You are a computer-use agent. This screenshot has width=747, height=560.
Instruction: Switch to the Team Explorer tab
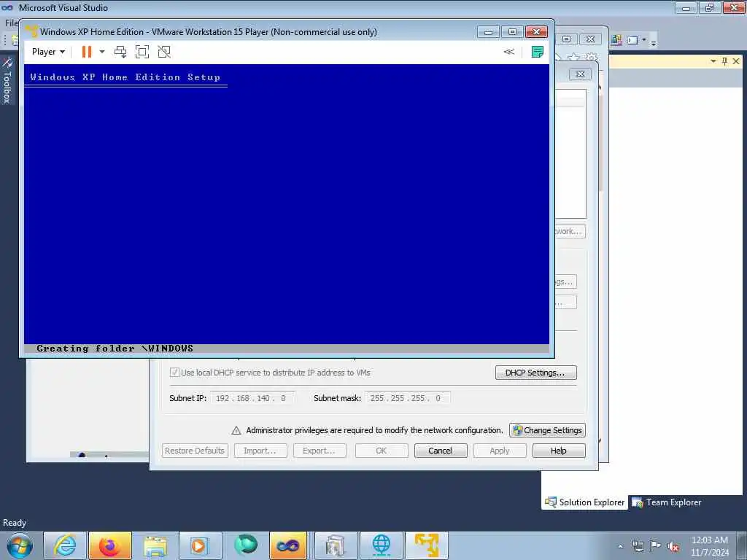(667, 502)
